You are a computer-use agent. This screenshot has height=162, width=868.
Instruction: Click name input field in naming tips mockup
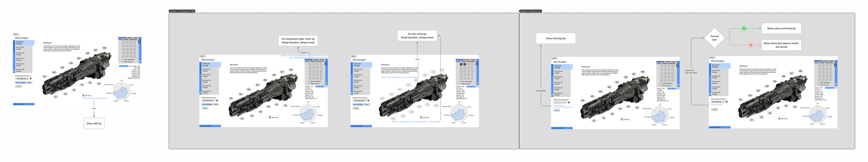[560, 102]
